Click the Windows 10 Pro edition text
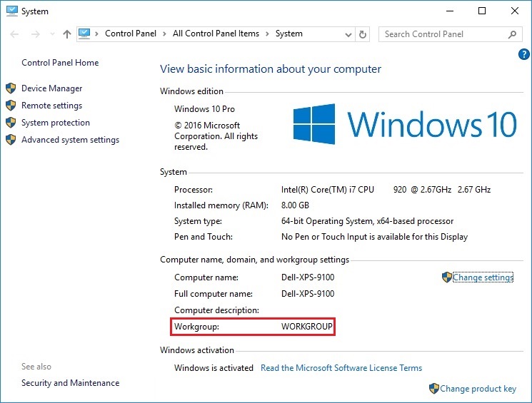 tap(204, 109)
